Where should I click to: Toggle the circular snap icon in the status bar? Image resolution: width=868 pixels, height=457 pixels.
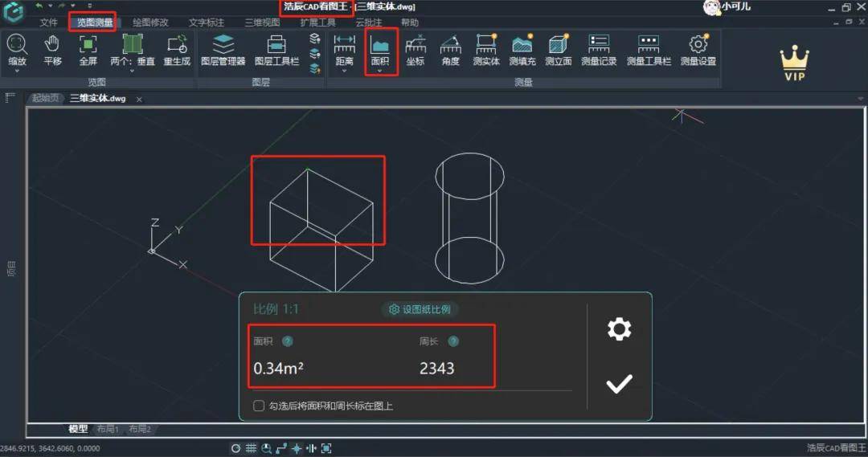(x=235, y=448)
